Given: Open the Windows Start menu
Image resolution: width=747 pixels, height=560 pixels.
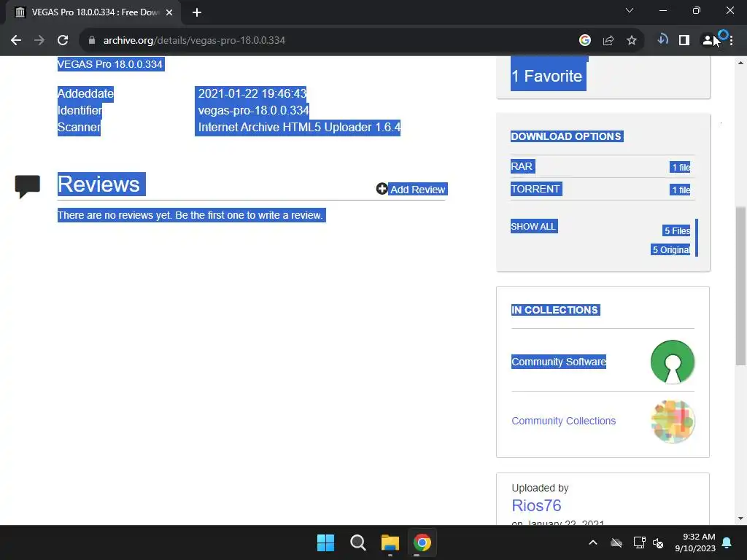Looking at the screenshot, I should (326, 542).
